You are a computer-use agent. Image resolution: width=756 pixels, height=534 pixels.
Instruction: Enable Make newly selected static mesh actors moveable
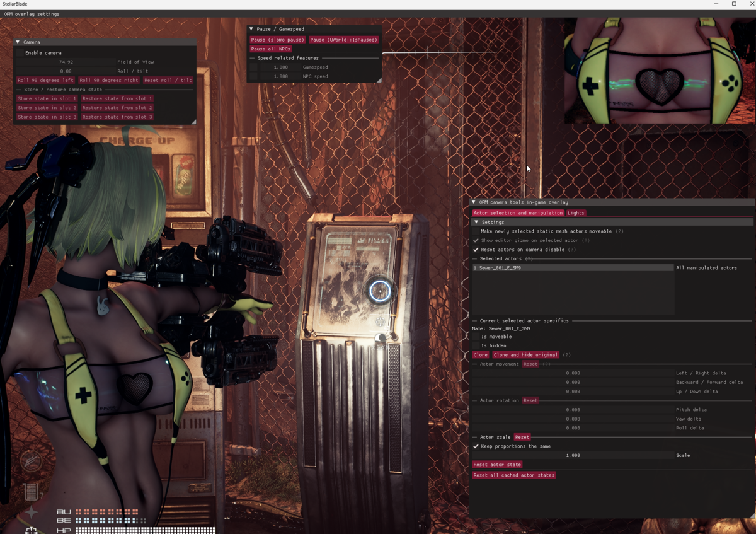click(x=476, y=231)
